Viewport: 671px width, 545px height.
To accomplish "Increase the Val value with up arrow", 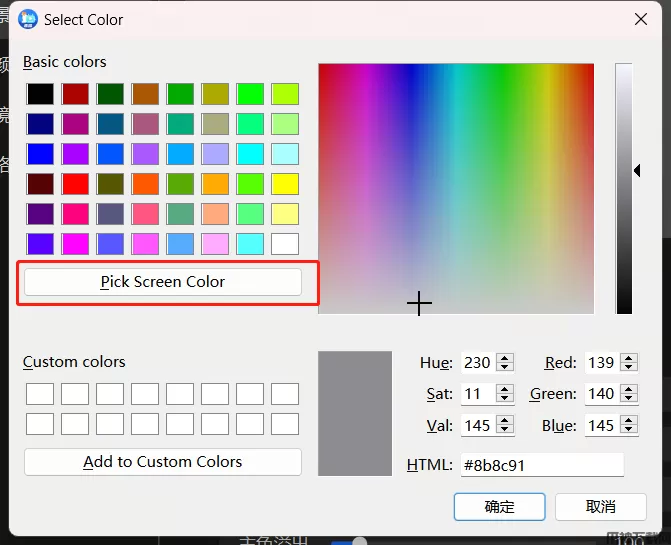I will coord(505,420).
